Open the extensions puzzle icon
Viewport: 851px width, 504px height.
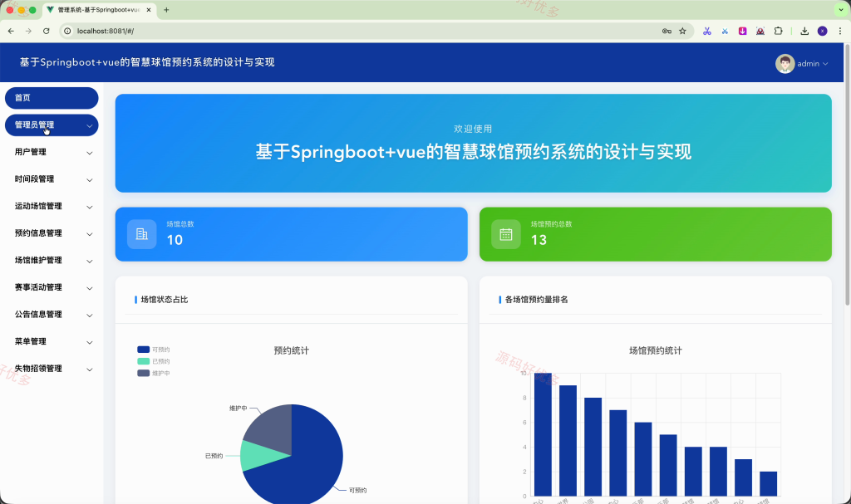coord(778,31)
